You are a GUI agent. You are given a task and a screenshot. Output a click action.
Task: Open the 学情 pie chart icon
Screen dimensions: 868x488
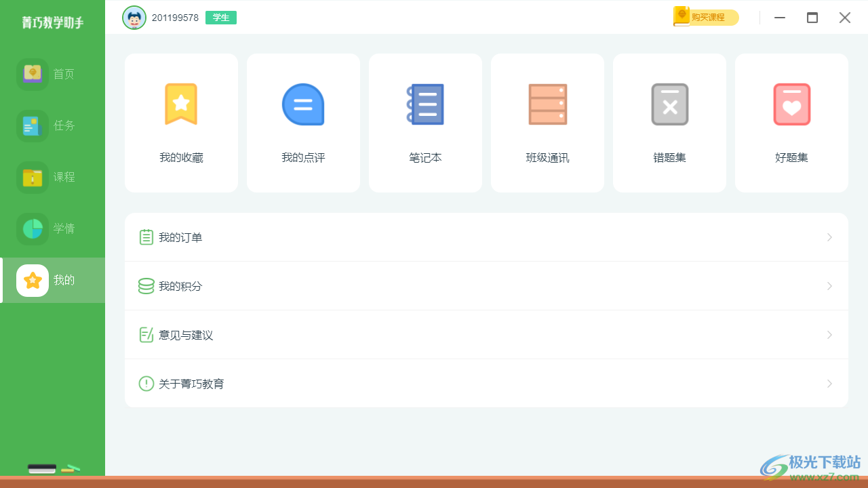pyautogui.click(x=33, y=228)
